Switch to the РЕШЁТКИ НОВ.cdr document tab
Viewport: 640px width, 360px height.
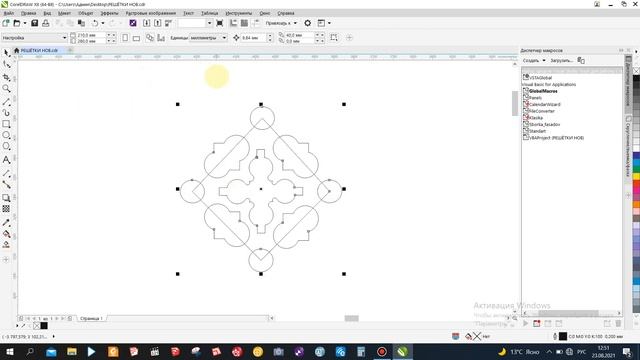click(x=39, y=51)
